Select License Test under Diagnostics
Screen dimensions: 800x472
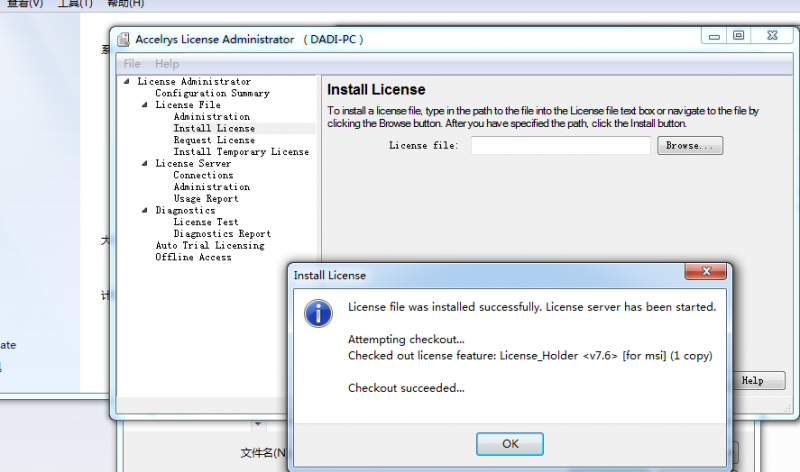tap(206, 222)
